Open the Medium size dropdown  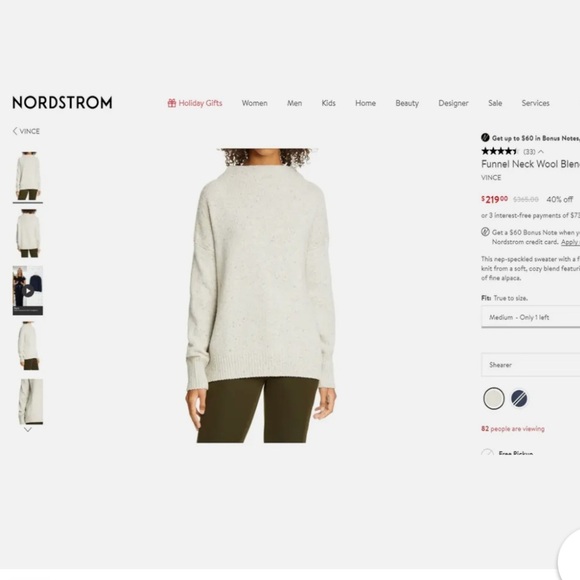pyautogui.click(x=530, y=317)
